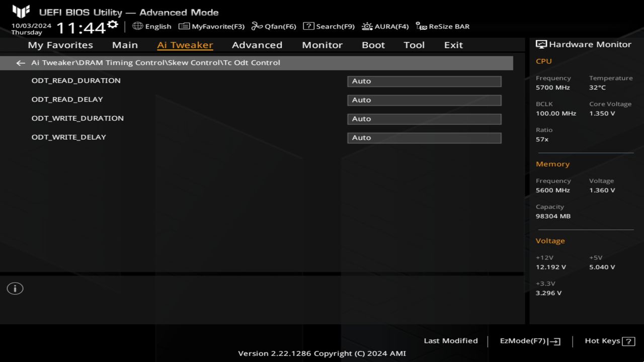This screenshot has width=644, height=362.
Task: Switch to the Main tab
Action: point(125,45)
